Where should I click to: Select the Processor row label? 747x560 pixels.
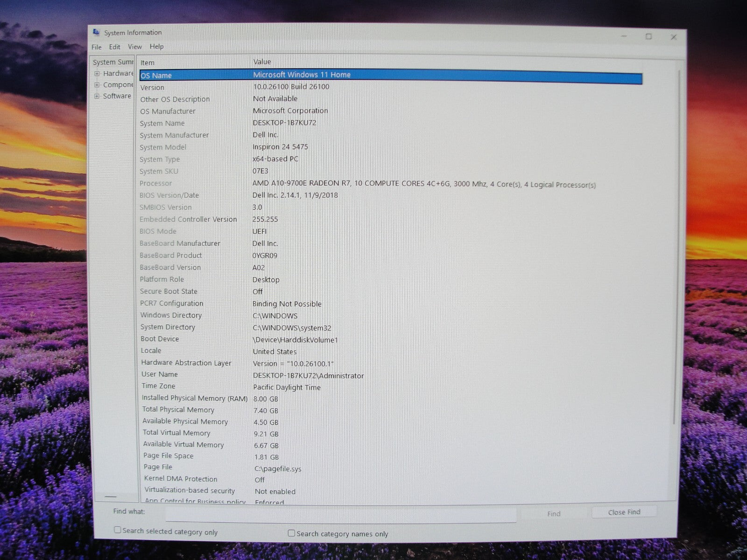coord(156,183)
